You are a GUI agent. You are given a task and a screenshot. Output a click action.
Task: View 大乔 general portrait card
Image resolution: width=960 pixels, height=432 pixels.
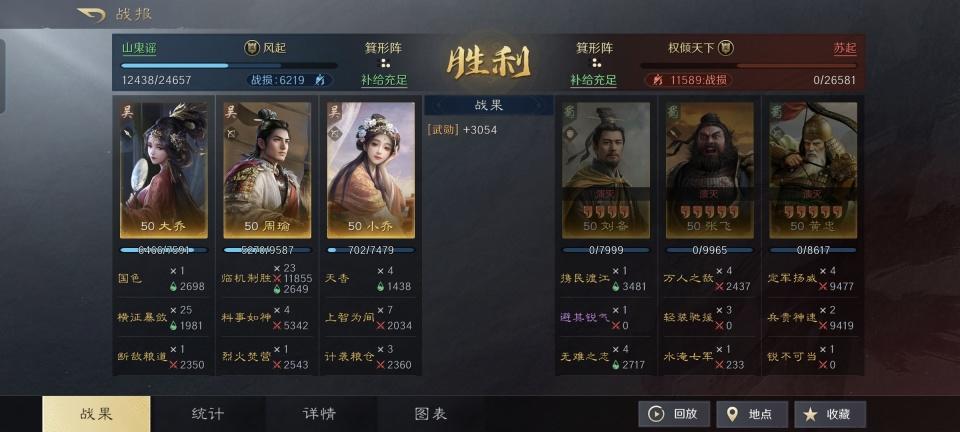click(x=163, y=170)
